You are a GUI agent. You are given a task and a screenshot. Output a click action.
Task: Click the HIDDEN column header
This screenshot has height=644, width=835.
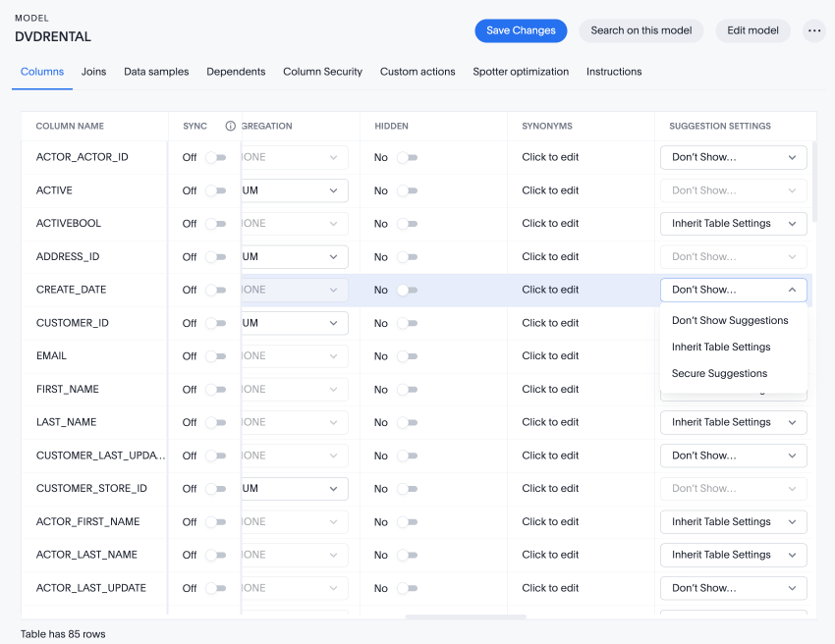(x=391, y=126)
